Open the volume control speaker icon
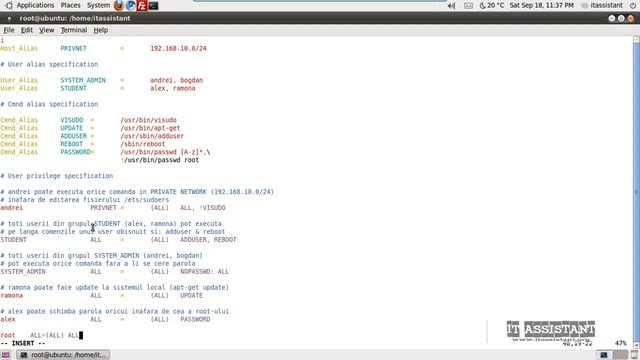Screen dimensions: 640x360 tap(451, 6)
